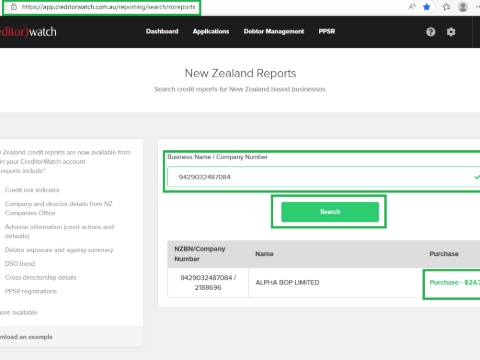Screen dimensions: 480x360
Task: Click the help question mark icon
Action: (x=430, y=32)
